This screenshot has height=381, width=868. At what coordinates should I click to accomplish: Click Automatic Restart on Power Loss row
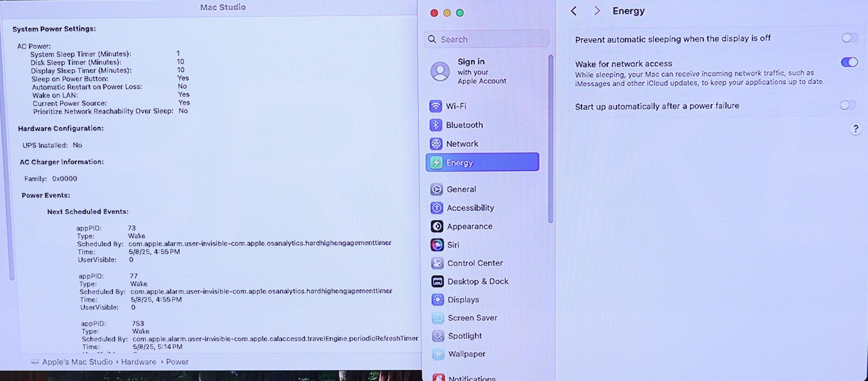coord(109,87)
